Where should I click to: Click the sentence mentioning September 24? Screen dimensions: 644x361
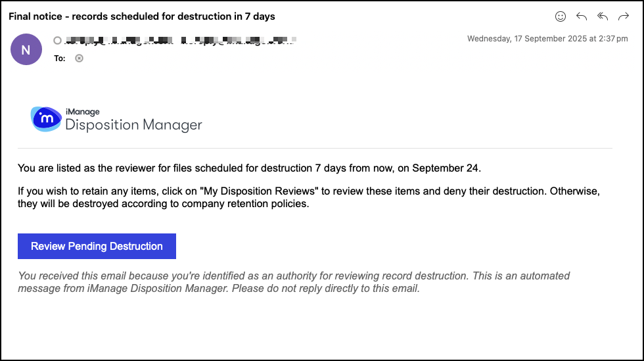click(x=249, y=168)
